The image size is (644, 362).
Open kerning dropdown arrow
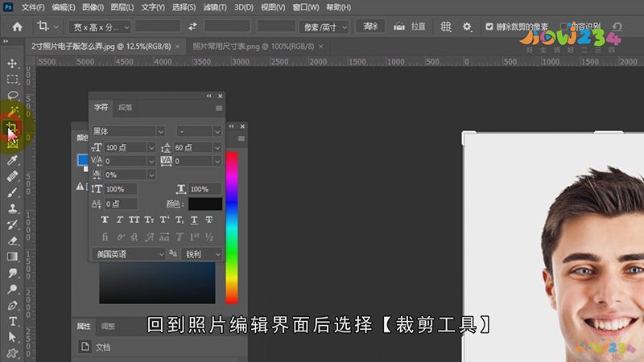click(x=151, y=161)
